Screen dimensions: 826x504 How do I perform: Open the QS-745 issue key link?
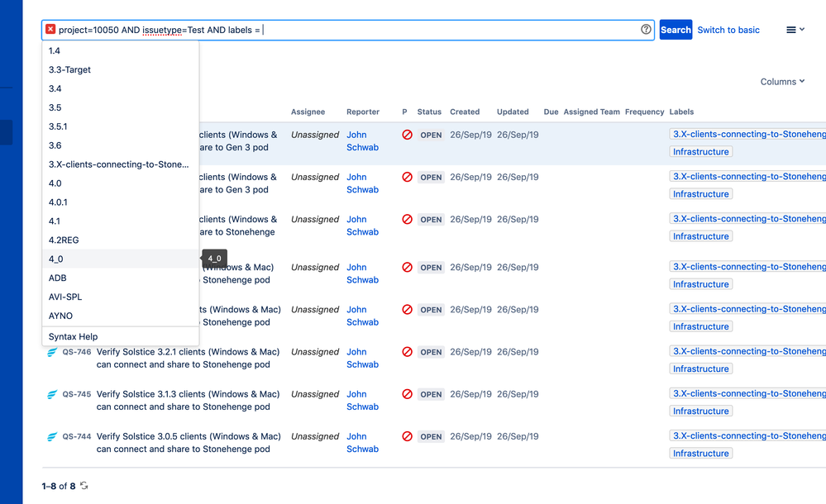77,394
